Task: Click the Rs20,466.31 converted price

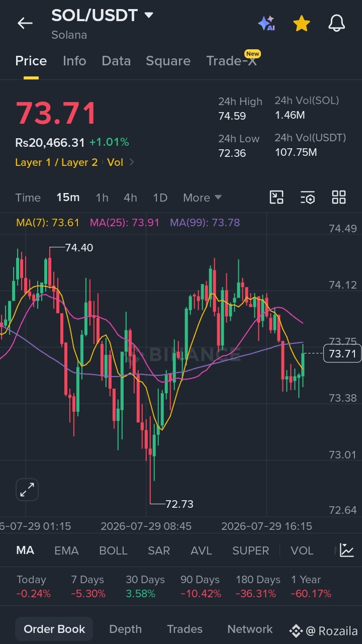Action: click(x=50, y=143)
